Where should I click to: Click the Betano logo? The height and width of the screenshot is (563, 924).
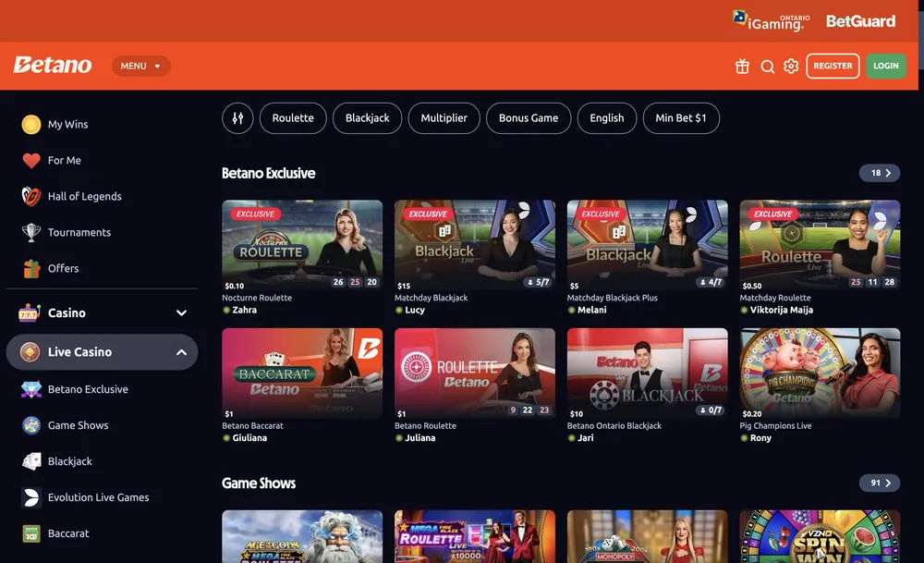pyautogui.click(x=53, y=65)
